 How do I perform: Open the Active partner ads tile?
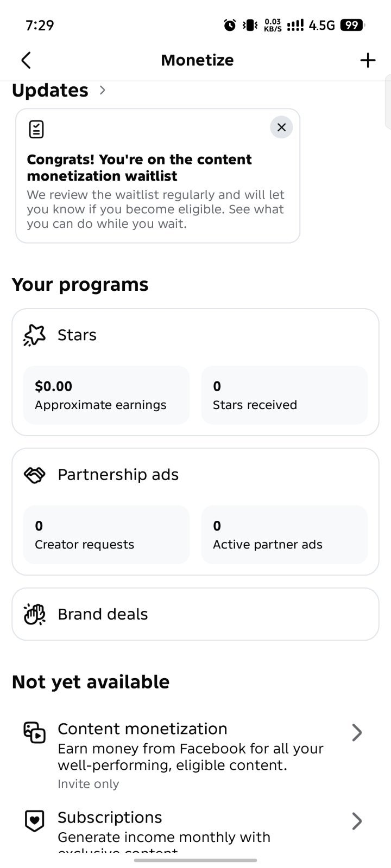pyautogui.click(x=285, y=534)
